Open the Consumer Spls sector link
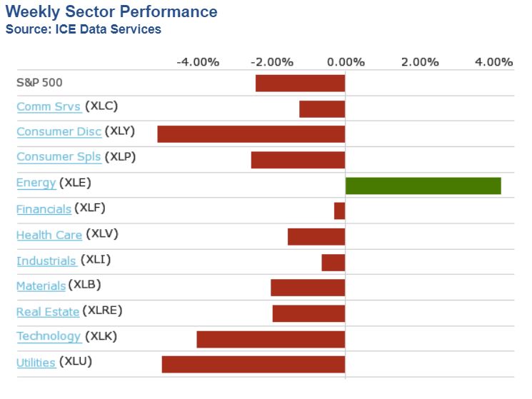The width and height of the screenshot is (532, 399). pyautogui.click(x=58, y=157)
